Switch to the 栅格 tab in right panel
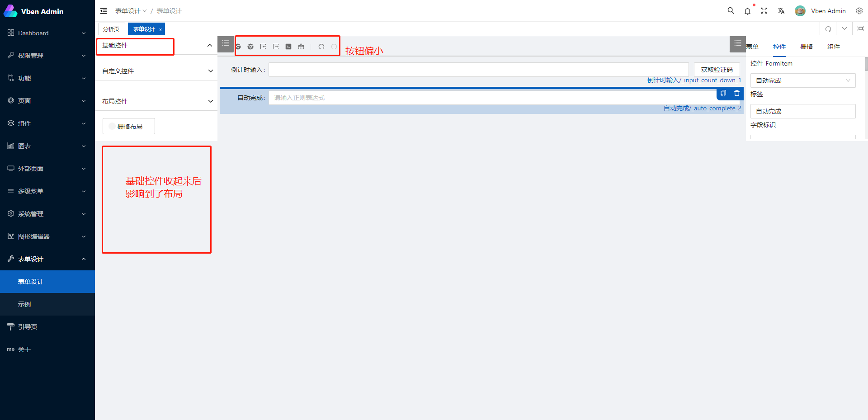Screen dimensions: 868x420 coord(806,46)
